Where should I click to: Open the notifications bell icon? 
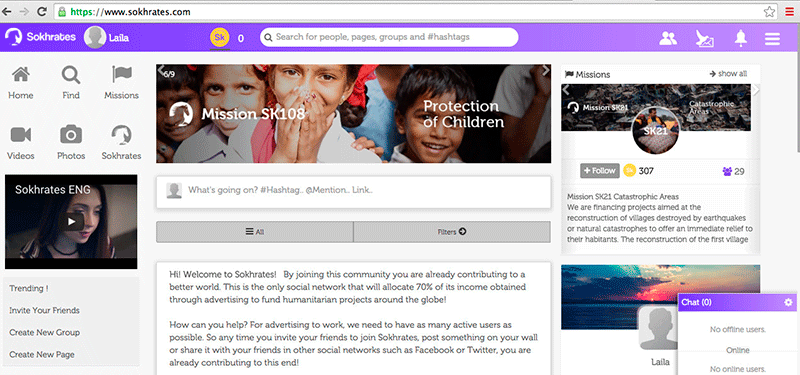(740, 38)
